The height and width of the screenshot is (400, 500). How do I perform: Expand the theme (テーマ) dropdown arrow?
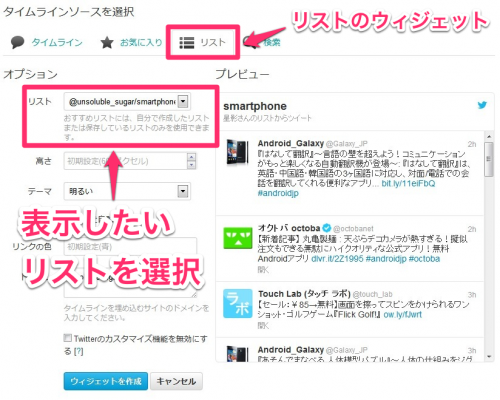183,191
